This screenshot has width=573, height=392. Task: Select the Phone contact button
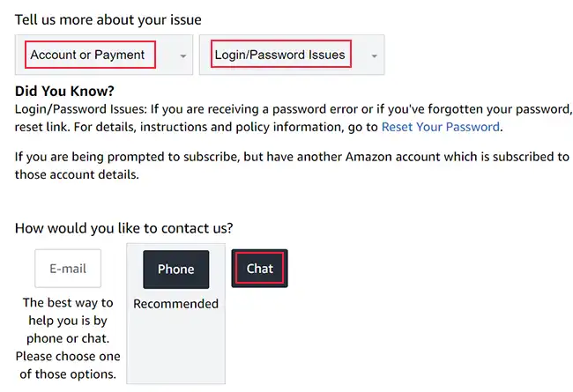[x=175, y=269]
